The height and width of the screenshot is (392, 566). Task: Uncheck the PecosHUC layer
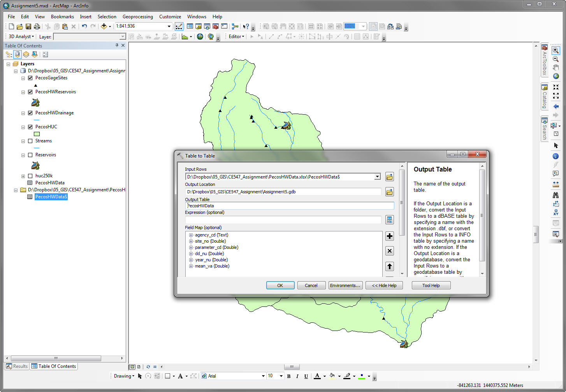[30, 127]
